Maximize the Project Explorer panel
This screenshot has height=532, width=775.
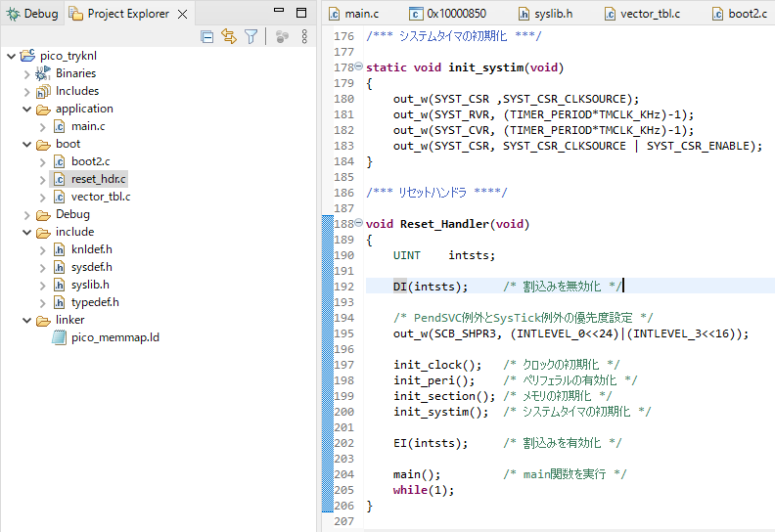(302, 13)
